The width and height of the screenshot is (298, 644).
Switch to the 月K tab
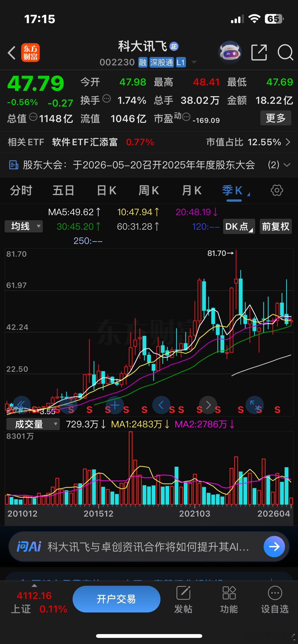pos(192,190)
